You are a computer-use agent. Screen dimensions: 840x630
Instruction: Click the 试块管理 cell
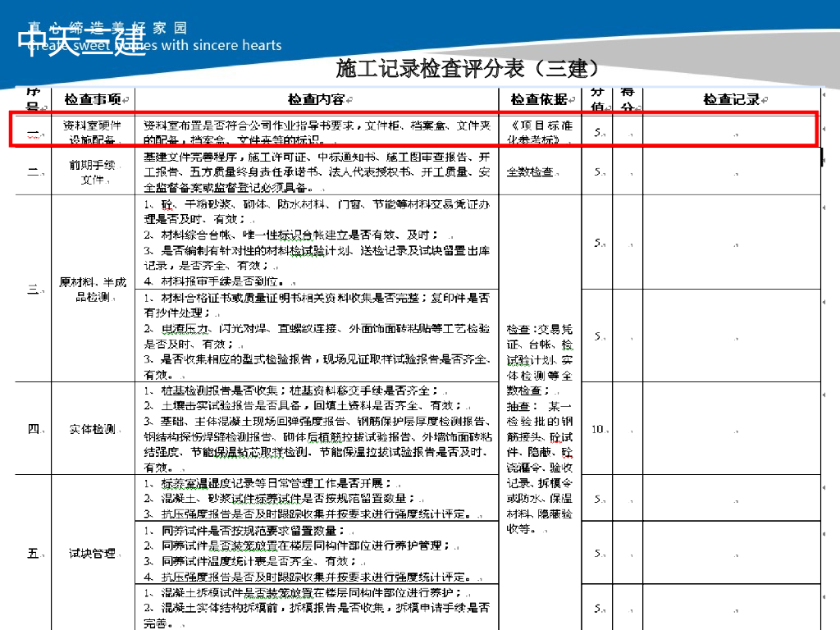click(92, 554)
